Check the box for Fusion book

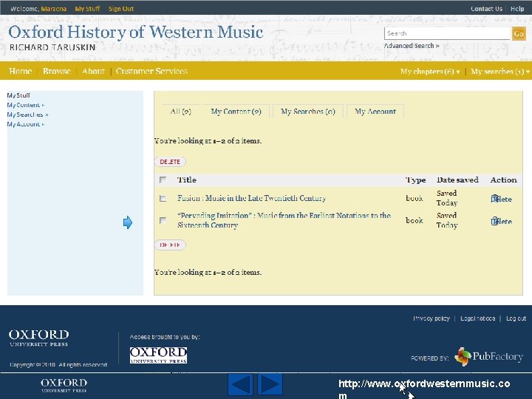click(163, 199)
